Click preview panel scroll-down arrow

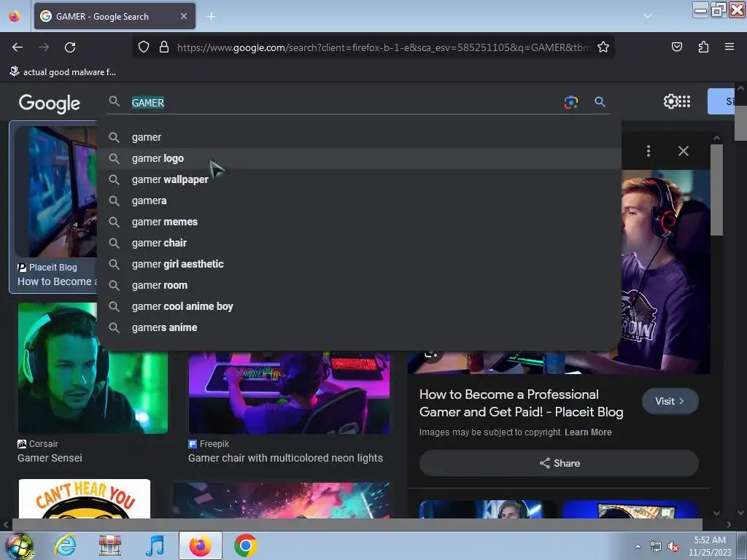(716, 513)
